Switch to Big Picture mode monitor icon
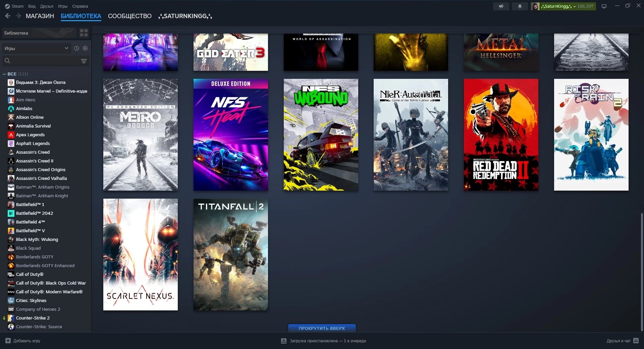The height and width of the screenshot is (349, 644). coord(604,6)
